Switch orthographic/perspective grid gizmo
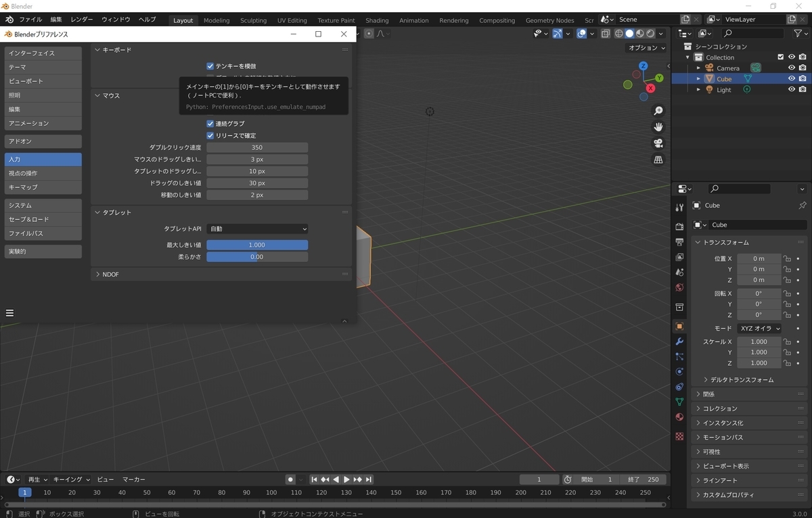 [658, 160]
